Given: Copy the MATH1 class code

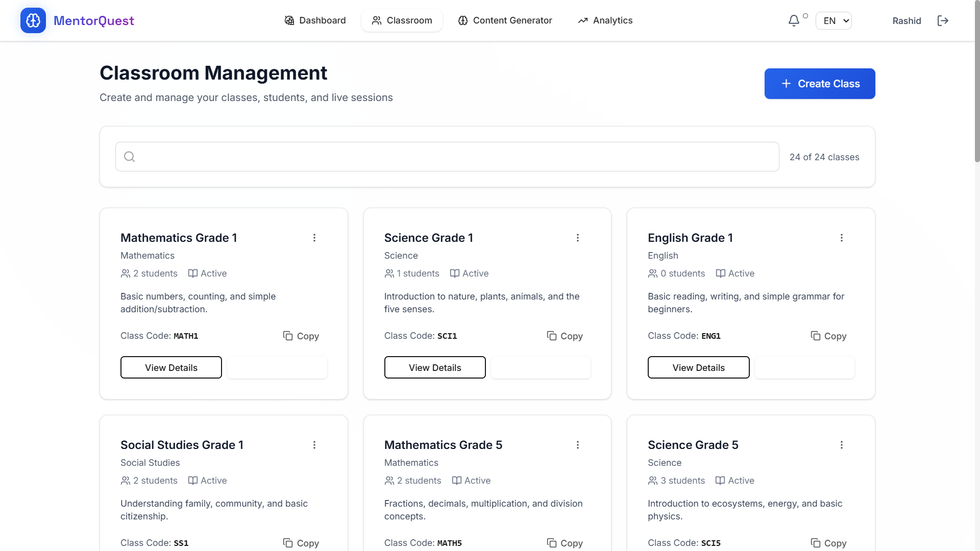Looking at the screenshot, I should pos(301,336).
